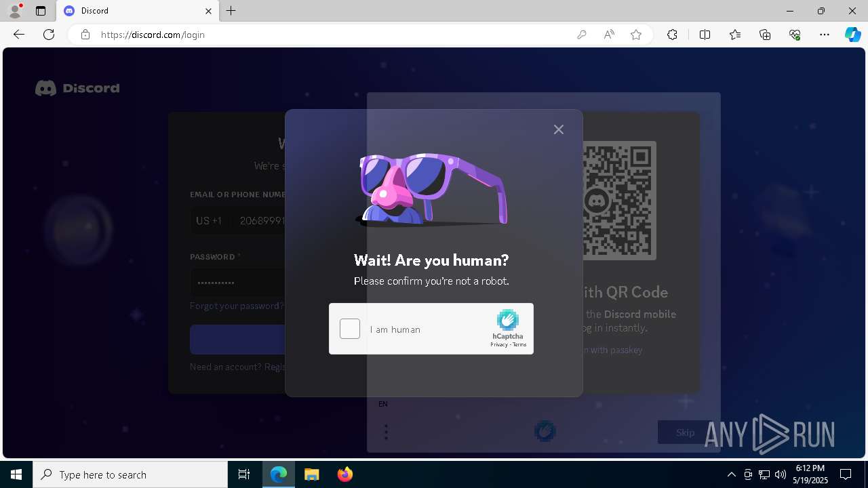This screenshot has height=488, width=868.
Task: Open Copilot sidebar
Action: [852, 35]
